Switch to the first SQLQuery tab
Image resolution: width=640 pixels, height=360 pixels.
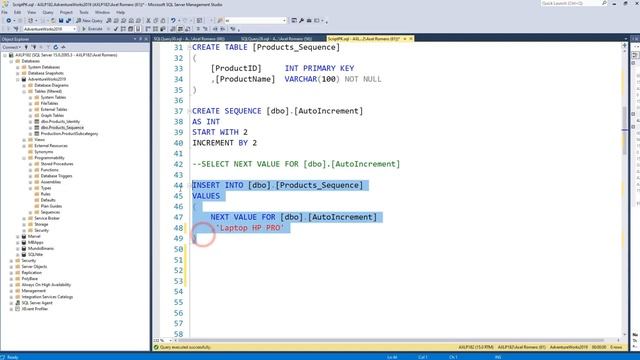(x=189, y=39)
